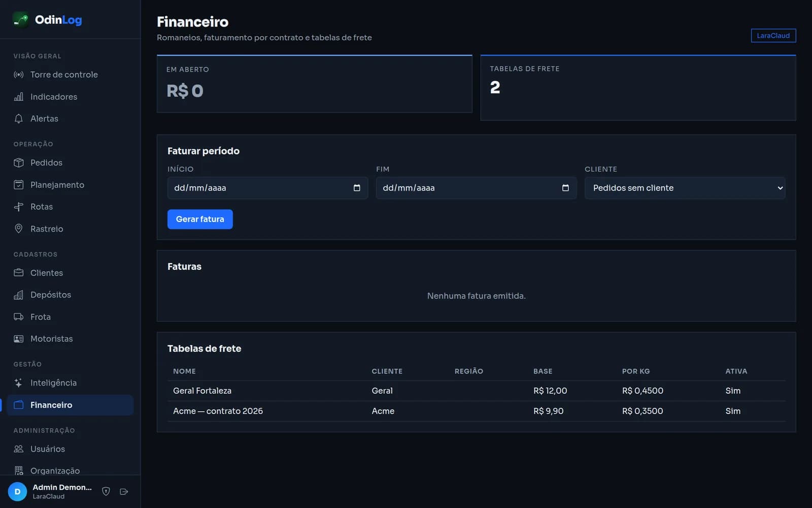Select the 'Geral Fortaleza' table row name
812x508 pixels.
[x=202, y=391]
